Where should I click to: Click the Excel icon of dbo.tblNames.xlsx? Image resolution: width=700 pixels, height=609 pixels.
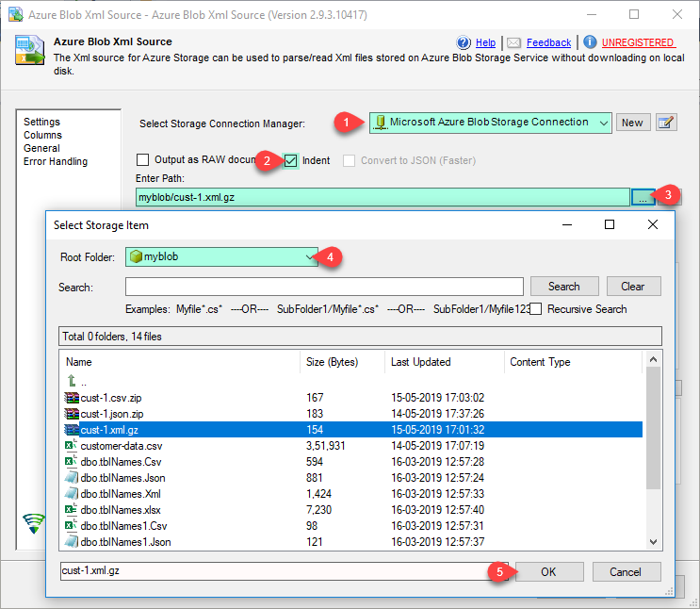point(72,510)
